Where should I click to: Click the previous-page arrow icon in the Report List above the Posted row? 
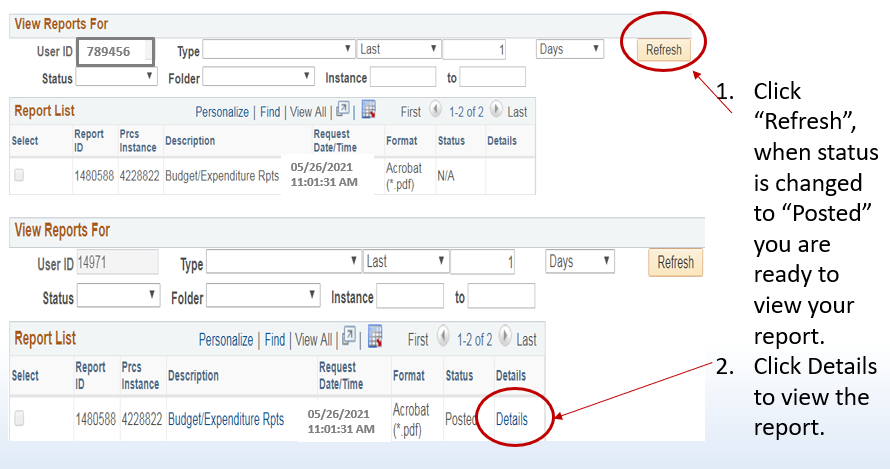443,336
